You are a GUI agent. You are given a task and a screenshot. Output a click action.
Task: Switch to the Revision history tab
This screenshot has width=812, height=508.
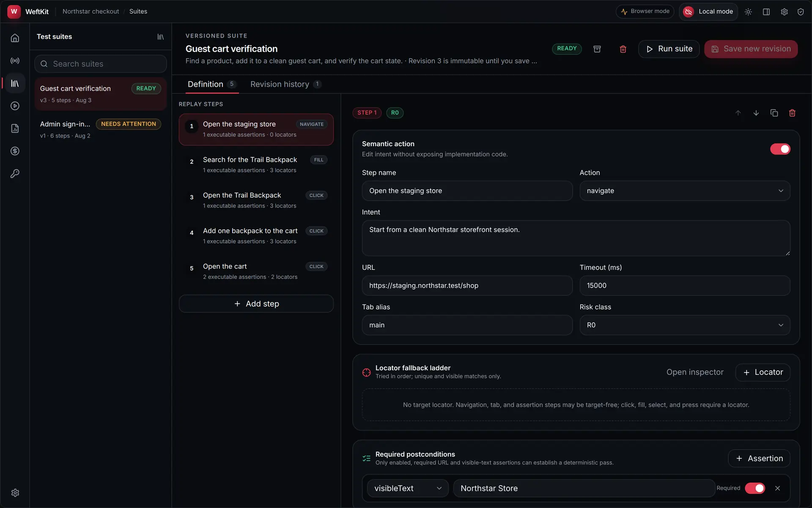coord(285,84)
